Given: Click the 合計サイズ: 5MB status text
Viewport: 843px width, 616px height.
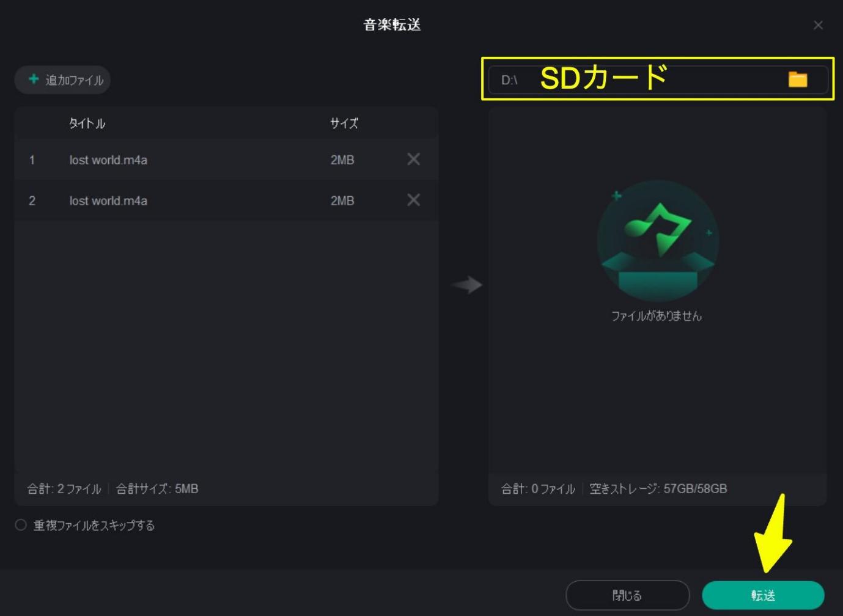Looking at the screenshot, I should (x=157, y=489).
